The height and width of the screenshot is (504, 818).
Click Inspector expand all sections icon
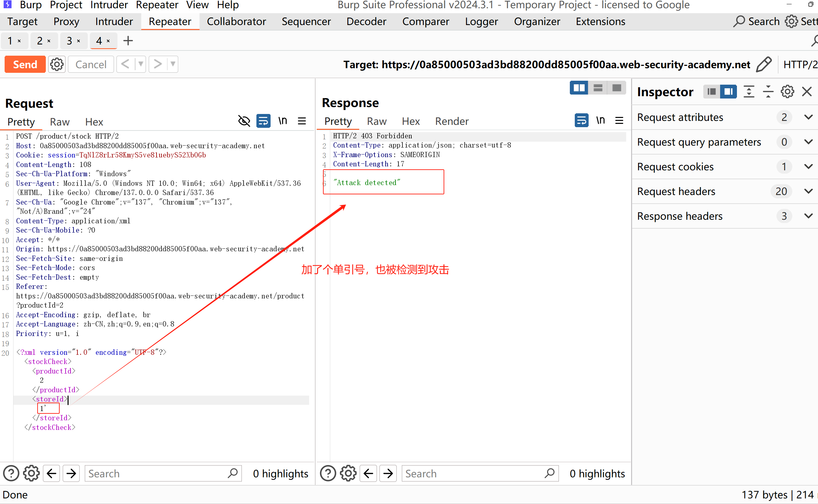pyautogui.click(x=749, y=92)
